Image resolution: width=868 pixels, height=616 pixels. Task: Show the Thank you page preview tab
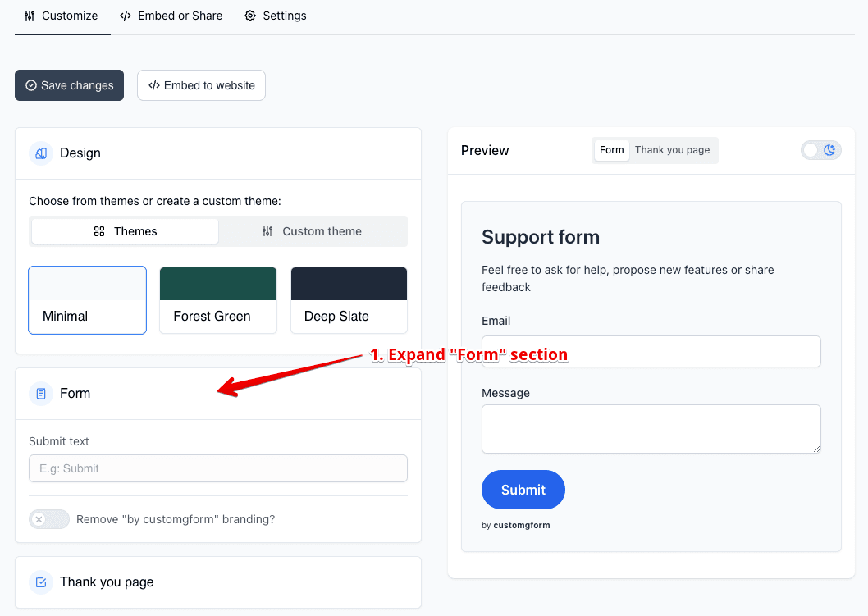[672, 150]
